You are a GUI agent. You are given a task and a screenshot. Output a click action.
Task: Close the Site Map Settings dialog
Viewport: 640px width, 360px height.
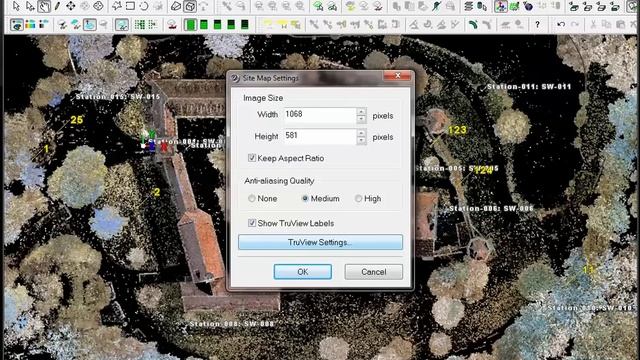click(x=397, y=76)
